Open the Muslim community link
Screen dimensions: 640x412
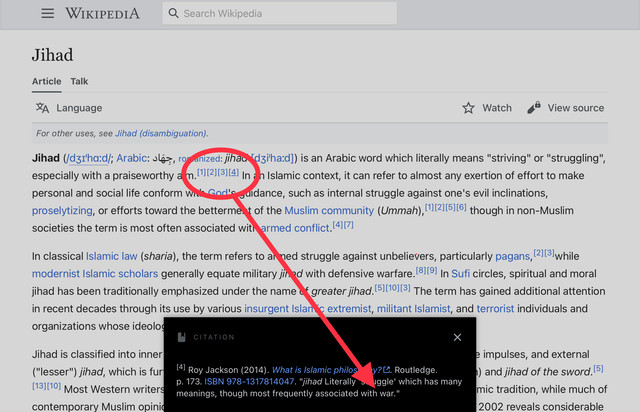pyautogui.click(x=329, y=211)
